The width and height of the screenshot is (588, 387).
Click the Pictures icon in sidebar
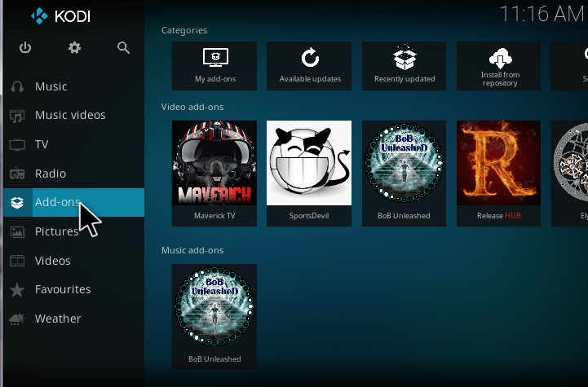[x=17, y=231]
